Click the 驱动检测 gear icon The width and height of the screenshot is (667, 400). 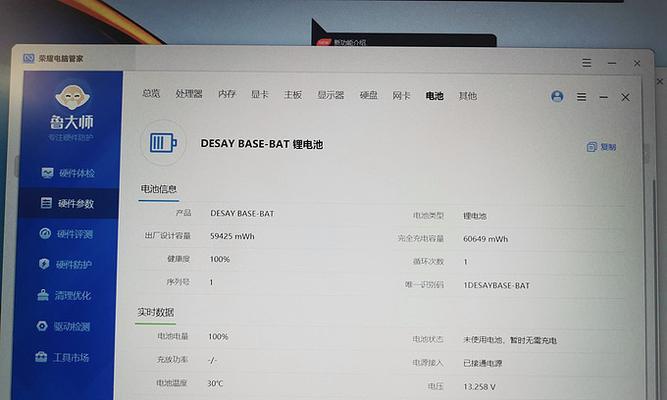point(42,326)
